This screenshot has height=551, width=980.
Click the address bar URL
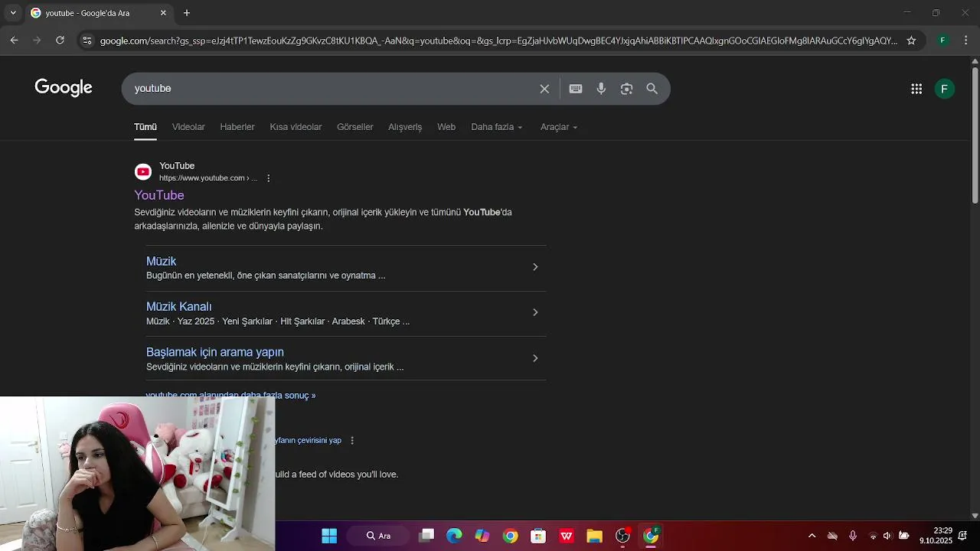coord(498,41)
